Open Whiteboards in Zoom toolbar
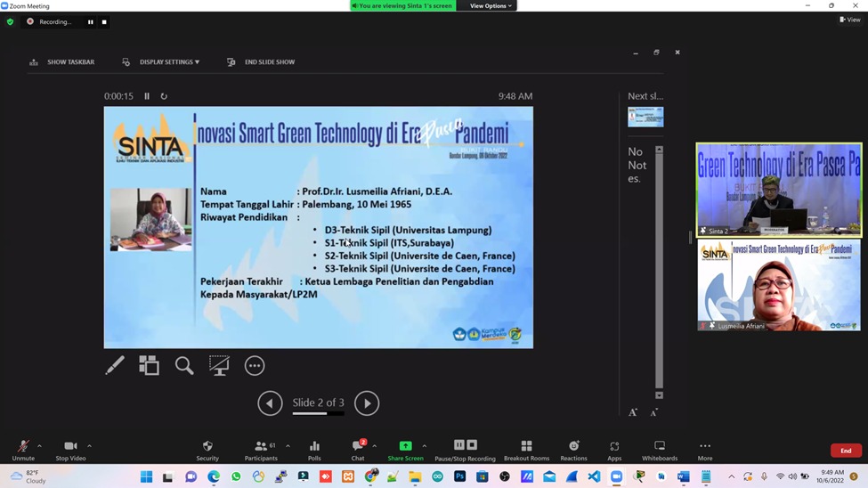This screenshot has height=488, width=868. tap(659, 450)
